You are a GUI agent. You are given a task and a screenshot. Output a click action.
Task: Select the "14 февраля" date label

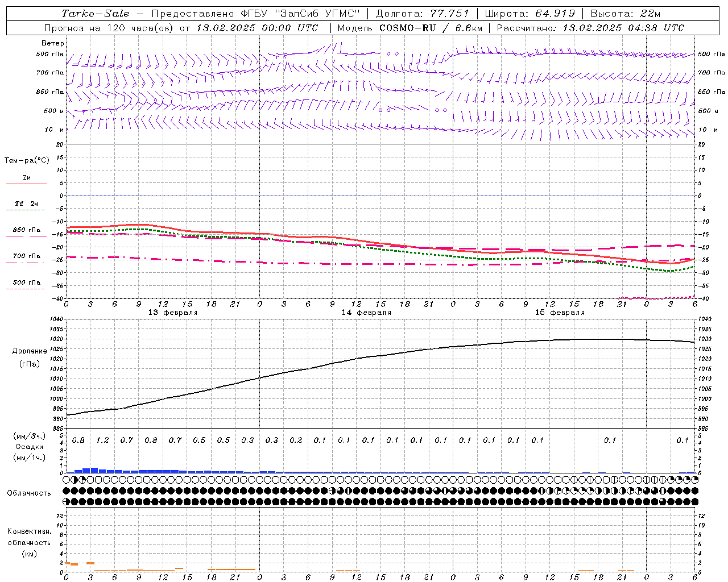(x=366, y=313)
